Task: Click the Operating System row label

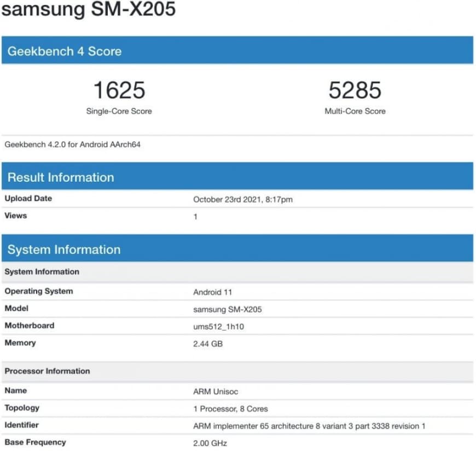Action: (39, 291)
